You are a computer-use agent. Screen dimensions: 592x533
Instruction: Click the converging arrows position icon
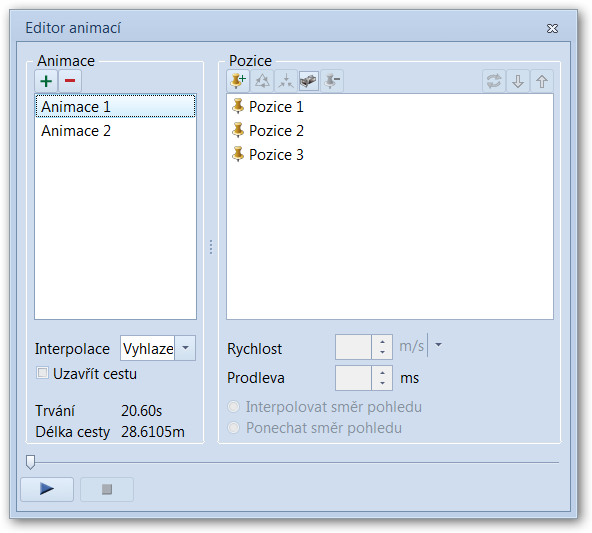[x=285, y=81]
